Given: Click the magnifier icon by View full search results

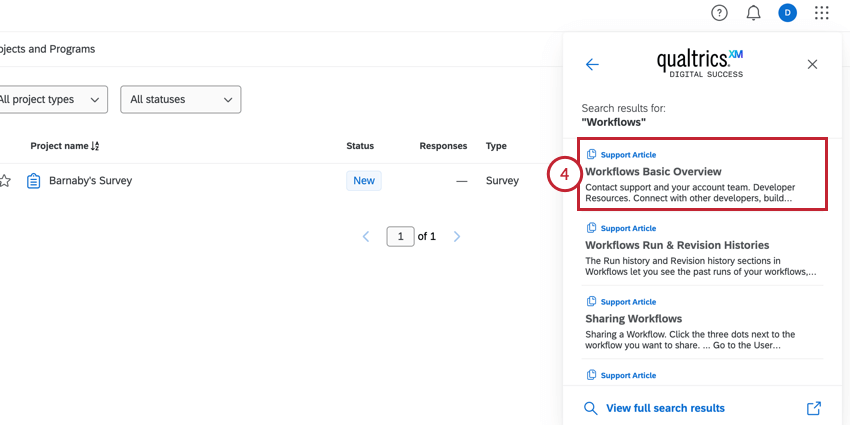Looking at the screenshot, I should [x=591, y=408].
